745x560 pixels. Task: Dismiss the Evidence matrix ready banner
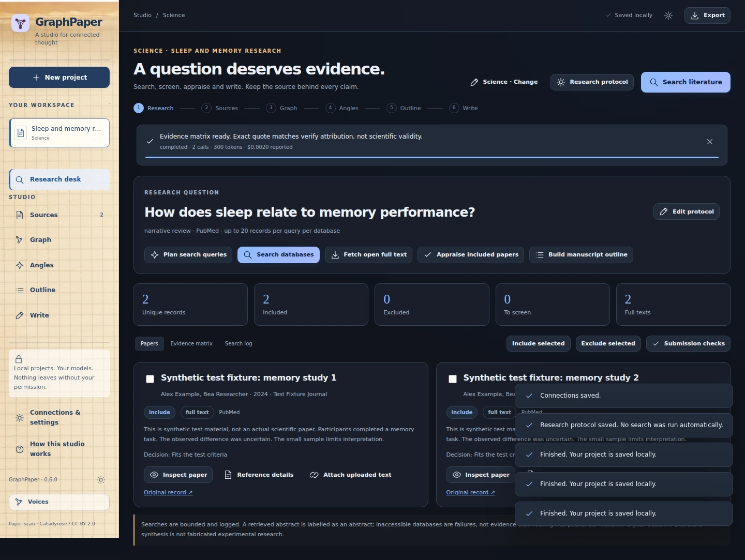point(710,142)
